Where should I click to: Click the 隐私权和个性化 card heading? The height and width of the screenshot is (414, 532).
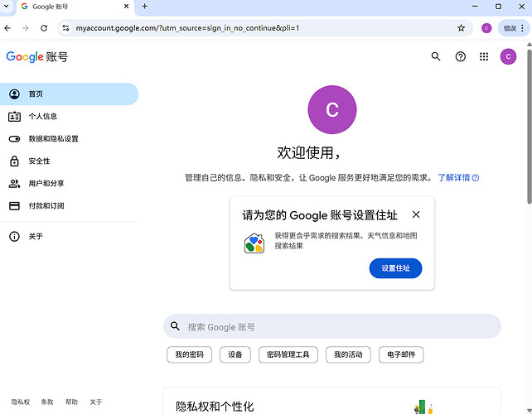(x=215, y=407)
